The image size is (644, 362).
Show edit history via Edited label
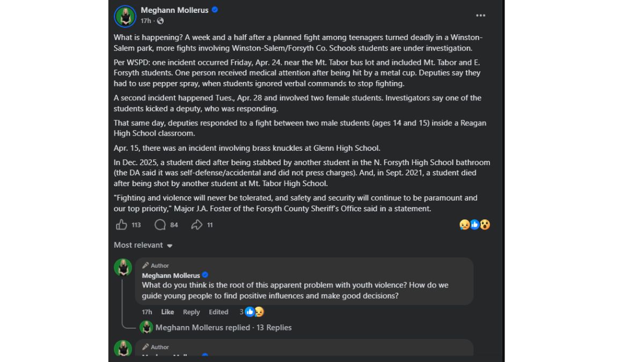[218, 312]
